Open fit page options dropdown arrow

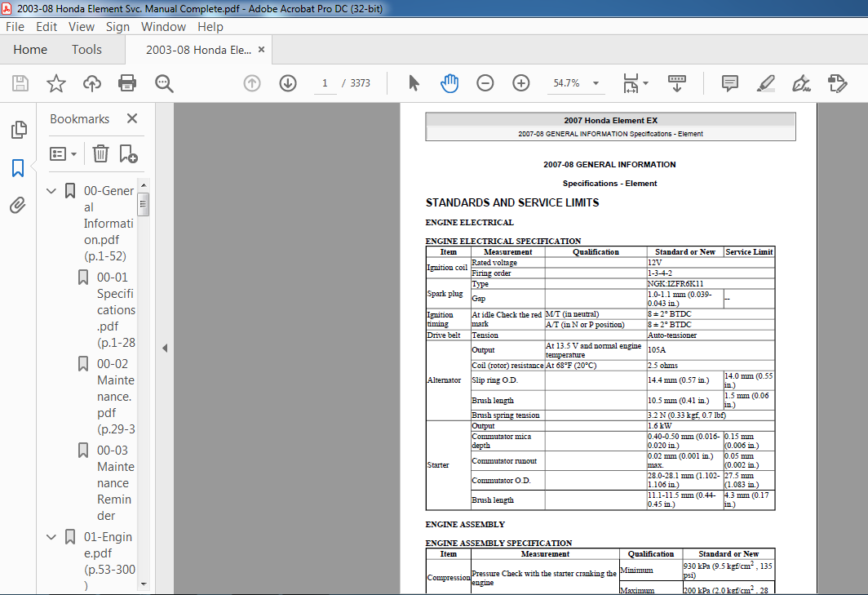645,83
